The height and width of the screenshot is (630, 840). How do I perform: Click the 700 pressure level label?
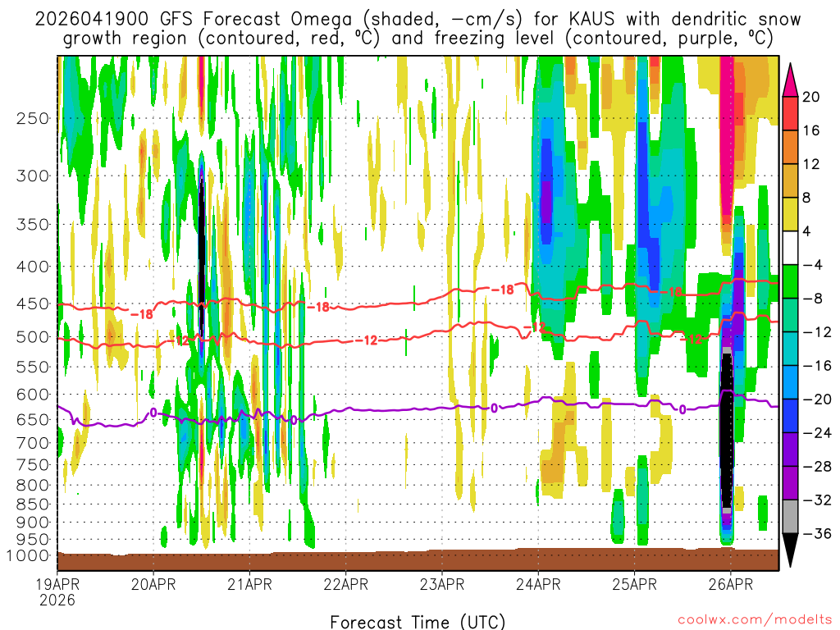pyautogui.click(x=33, y=443)
